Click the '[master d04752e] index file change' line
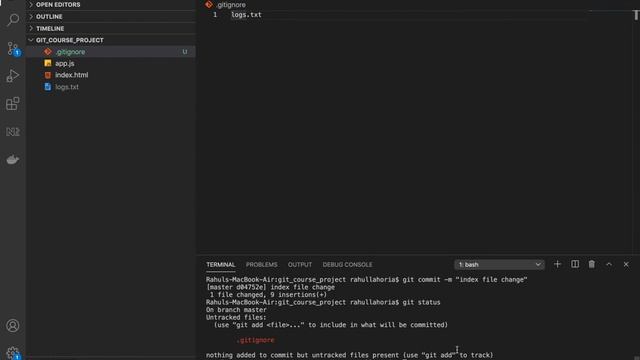640x360 pixels. [270, 287]
